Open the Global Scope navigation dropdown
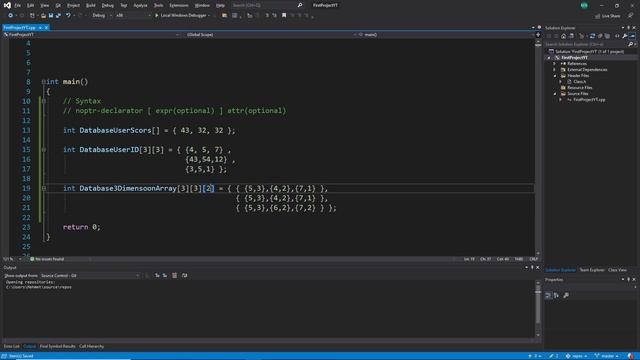This screenshot has width=640, height=360. (x=269, y=35)
